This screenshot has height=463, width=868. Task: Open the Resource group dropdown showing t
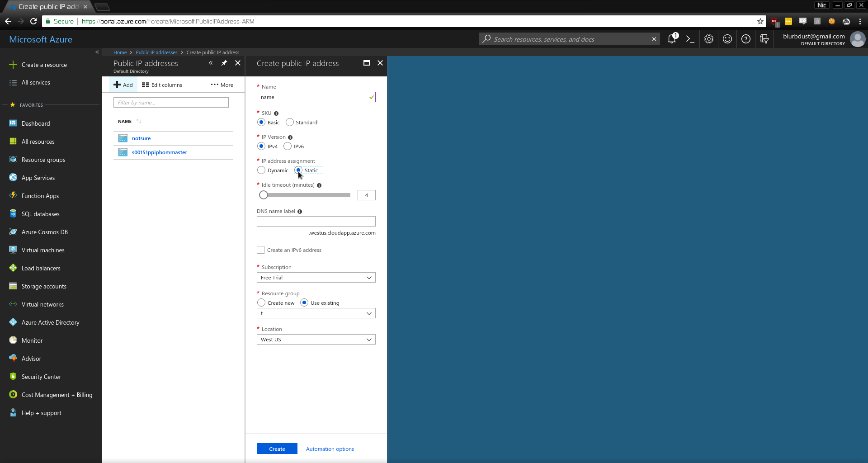click(x=316, y=313)
